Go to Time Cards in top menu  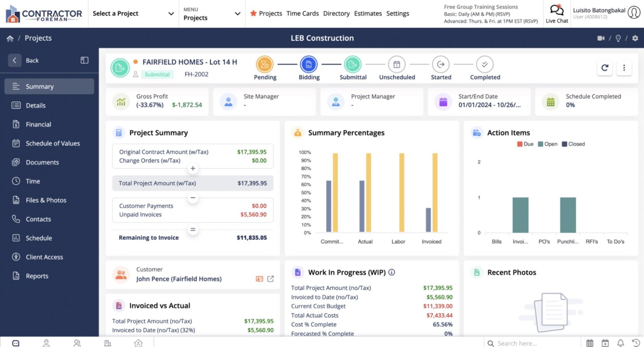[302, 13]
